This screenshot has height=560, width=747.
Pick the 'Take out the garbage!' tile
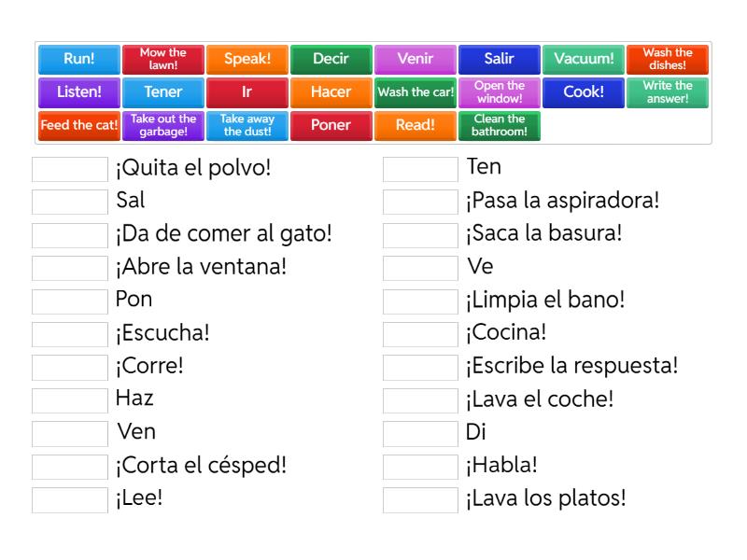pos(163,125)
